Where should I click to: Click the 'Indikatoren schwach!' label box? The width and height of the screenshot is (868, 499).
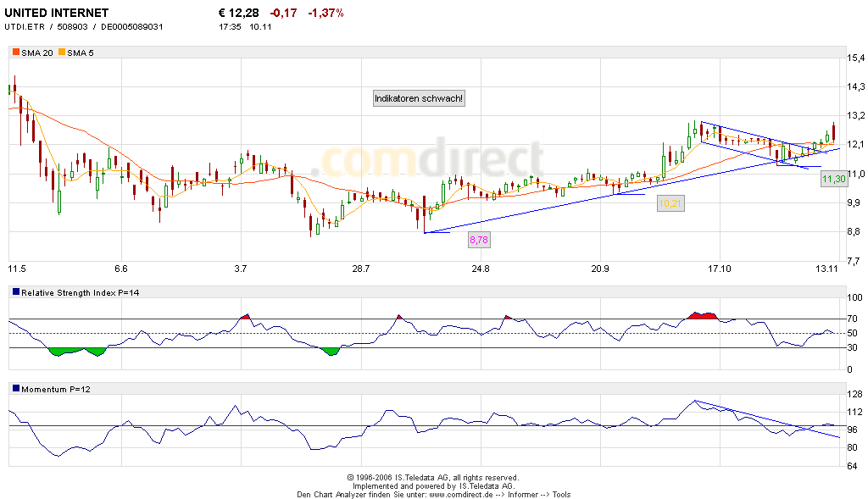[419, 98]
